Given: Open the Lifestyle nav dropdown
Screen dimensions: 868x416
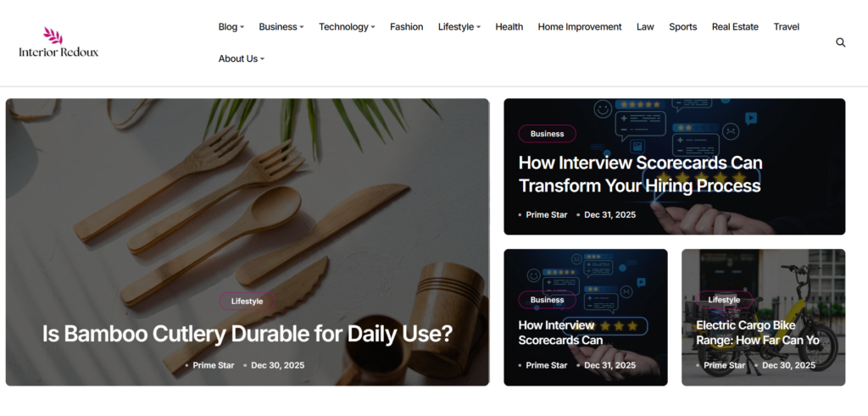Looking at the screenshot, I should point(459,26).
